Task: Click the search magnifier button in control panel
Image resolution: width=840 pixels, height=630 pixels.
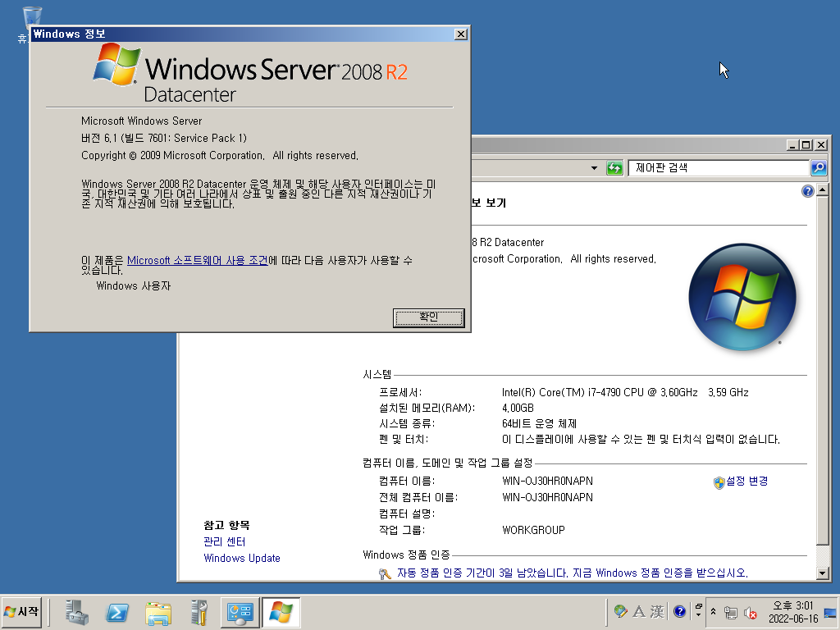Action: click(818, 167)
